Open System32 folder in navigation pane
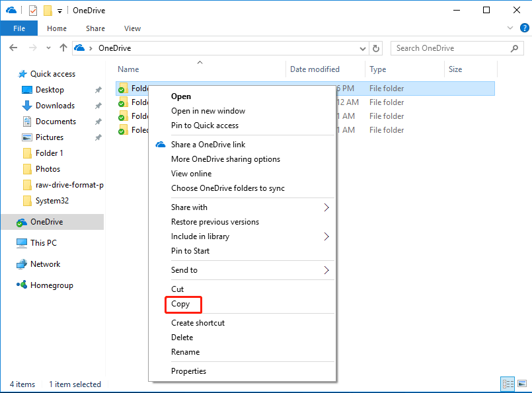This screenshot has width=532, height=393. (x=52, y=201)
